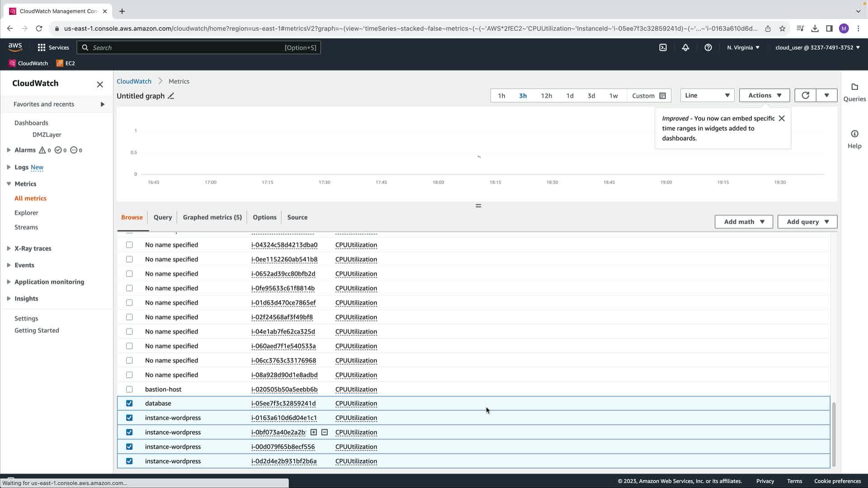Open the AWS support help icon

pos(708,47)
